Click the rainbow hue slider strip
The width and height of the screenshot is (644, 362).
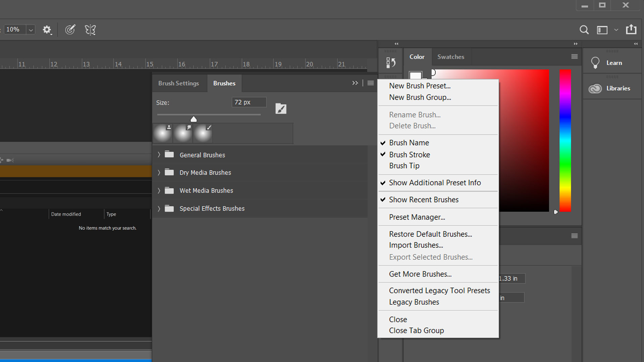(565, 141)
